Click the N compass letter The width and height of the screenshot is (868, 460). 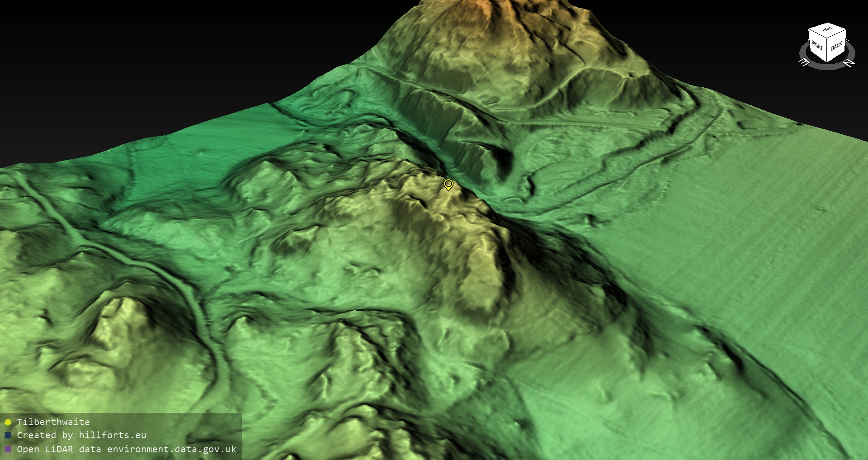(x=849, y=62)
